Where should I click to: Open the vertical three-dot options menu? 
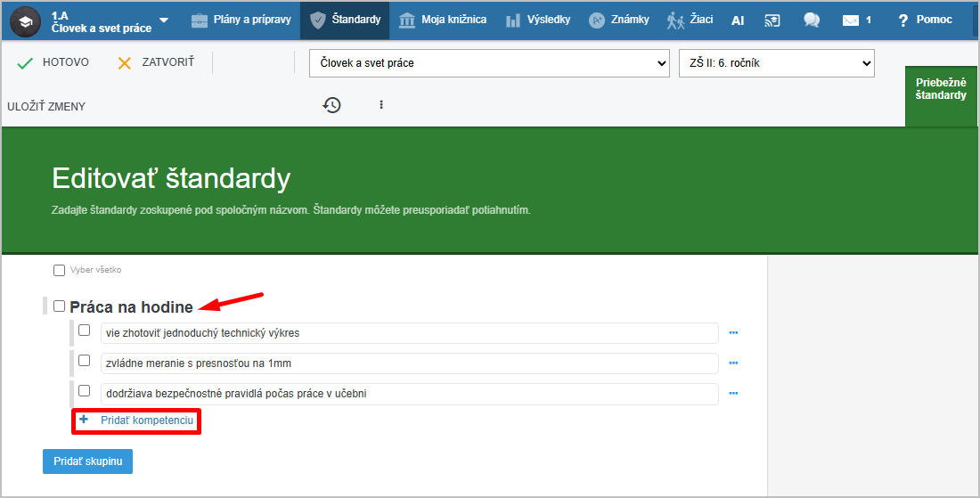[381, 105]
